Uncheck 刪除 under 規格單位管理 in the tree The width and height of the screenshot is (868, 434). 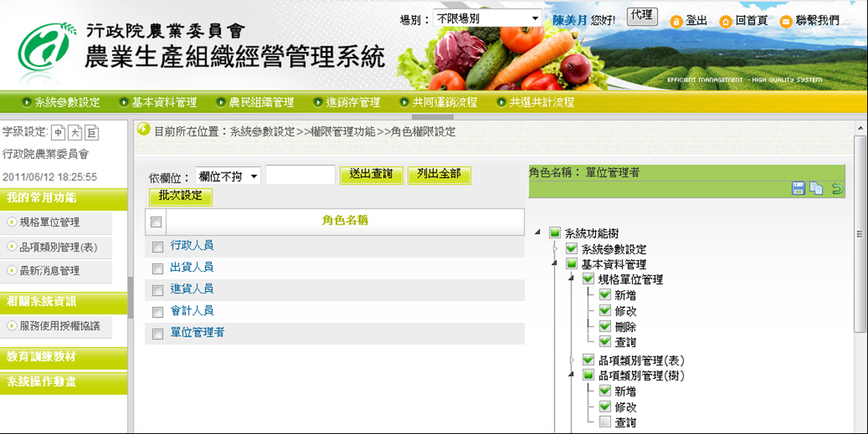click(x=605, y=325)
